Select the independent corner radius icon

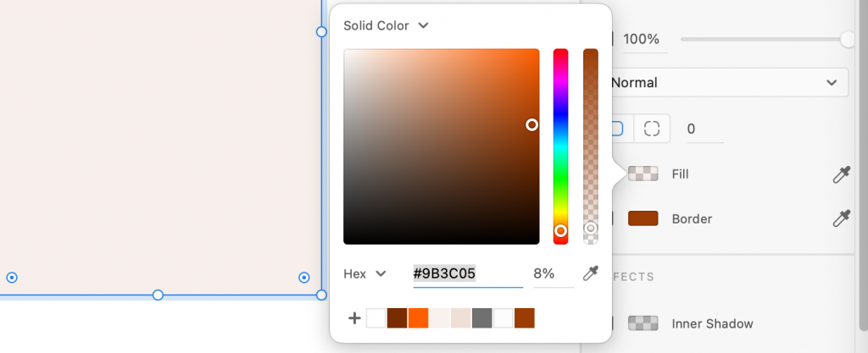pyautogui.click(x=651, y=129)
